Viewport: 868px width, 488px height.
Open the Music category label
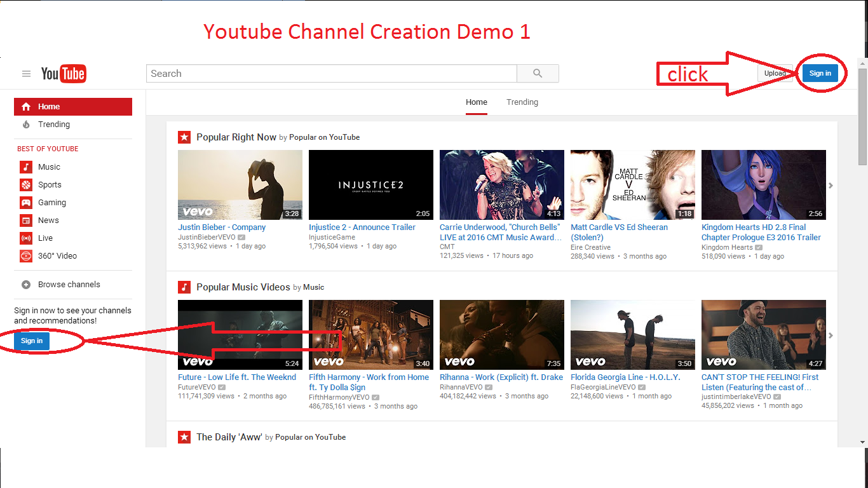[x=49, y=167]
